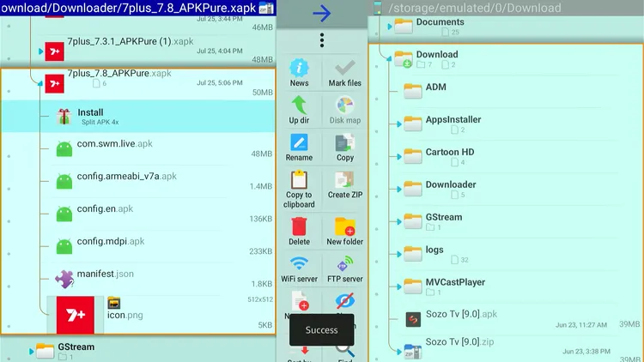
Task: Collapse the Download folder
Action: [x=388, y=58]
